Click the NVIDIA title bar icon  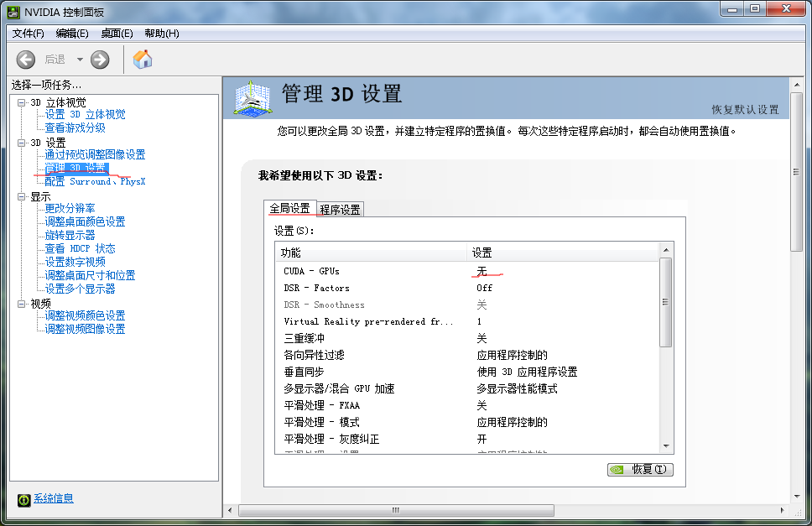pyautogui.click(x=13, y=12)
